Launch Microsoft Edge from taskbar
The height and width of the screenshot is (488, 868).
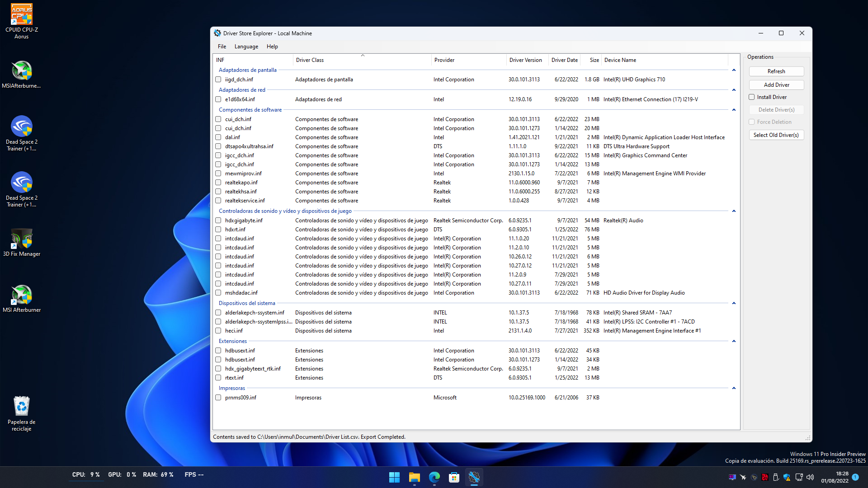tap(434, 477)
